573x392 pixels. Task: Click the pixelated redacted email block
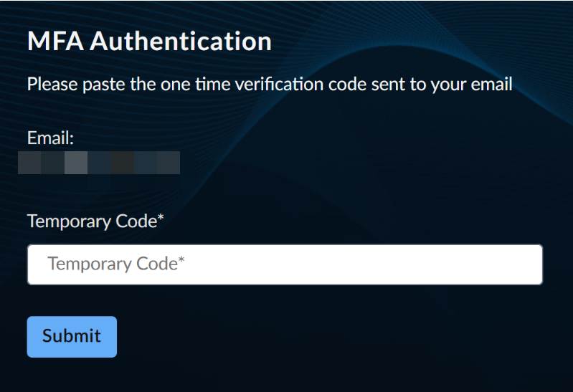(x=99, y=163)
